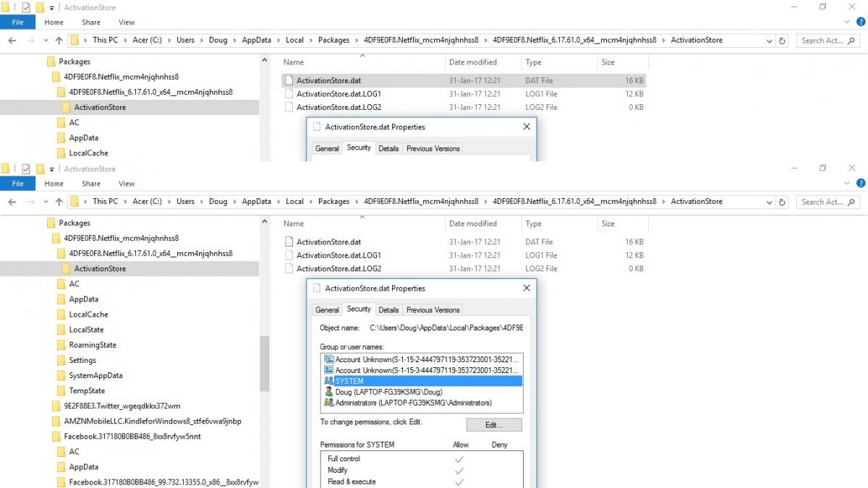Select the SYSTEM entry in the names list

(422, 381)
